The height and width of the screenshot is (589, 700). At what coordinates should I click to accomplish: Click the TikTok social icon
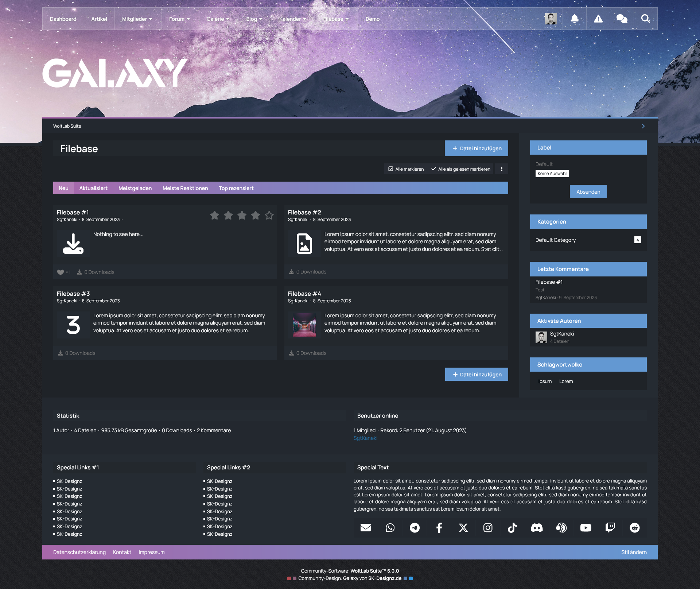click(512, 528)
